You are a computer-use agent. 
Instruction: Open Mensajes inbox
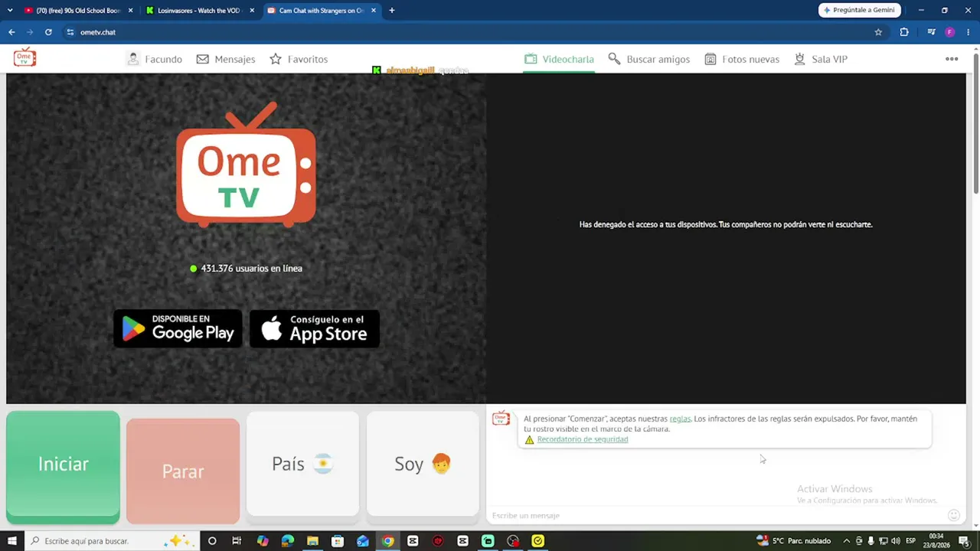click(226, 59)
